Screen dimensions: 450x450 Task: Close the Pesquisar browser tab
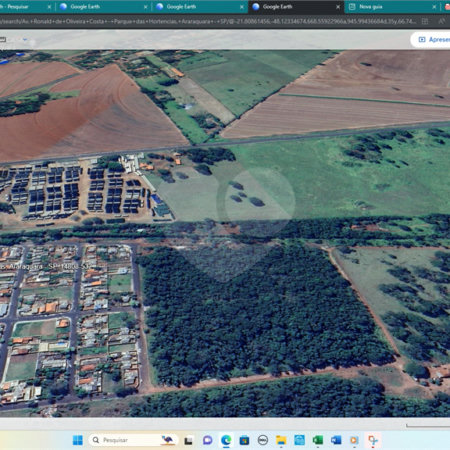(49, 7)
